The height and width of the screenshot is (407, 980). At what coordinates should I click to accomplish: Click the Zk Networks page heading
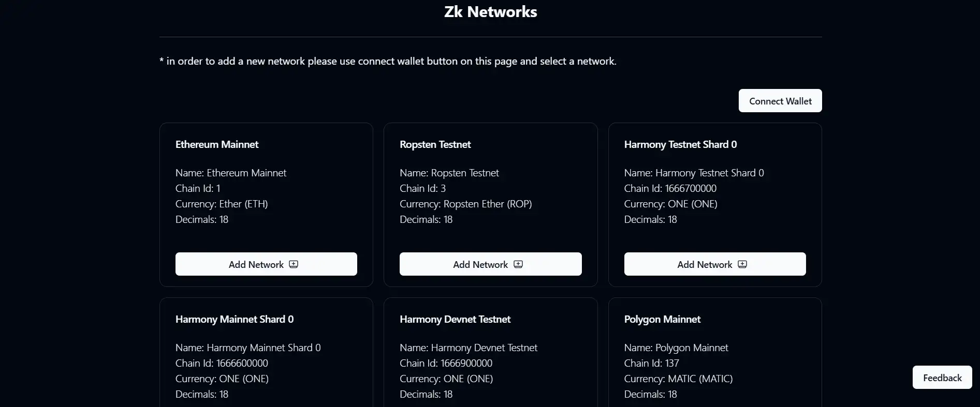[x=490, y=12]
